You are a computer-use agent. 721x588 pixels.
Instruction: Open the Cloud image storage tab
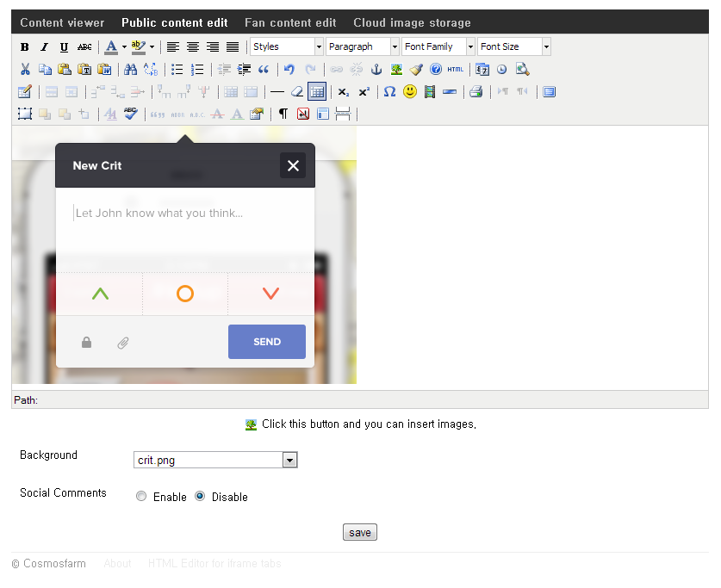(412, 22)
